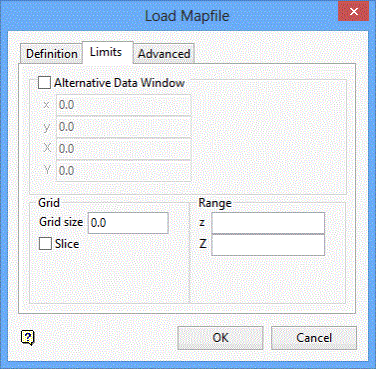Viewport: 376px width, 369px height.
Task: Open the Advanced tab
Action: (164, 54)
